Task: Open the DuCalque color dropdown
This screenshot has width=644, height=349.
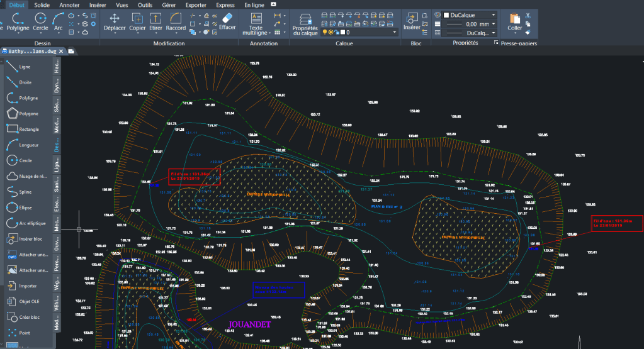Action: point(494,14)
